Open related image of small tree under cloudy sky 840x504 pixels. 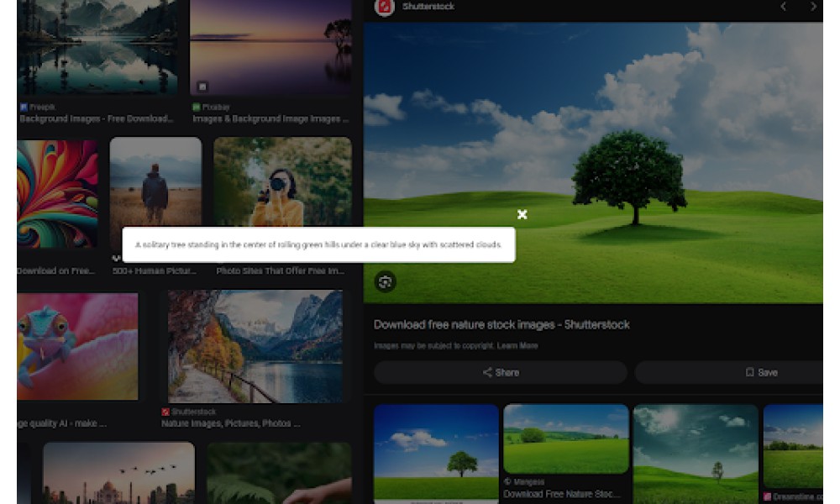(x=696, y=454)
